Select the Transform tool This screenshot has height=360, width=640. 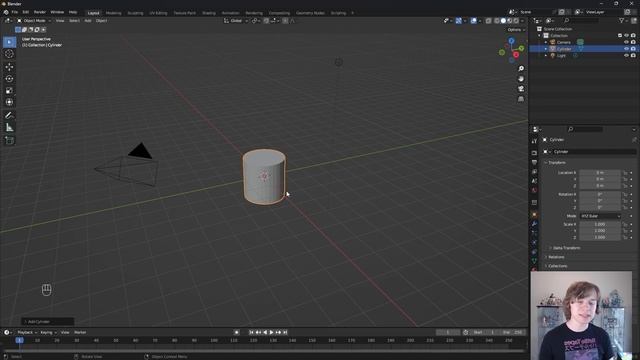click(x=9, y=102)
